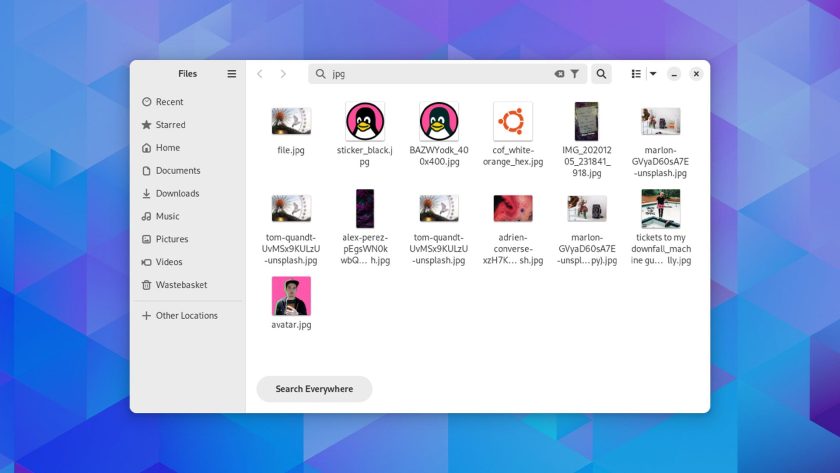Click the Downloads icon in the sidebar
The width and height of the screenshot is (840, 473).
[147, 194]
